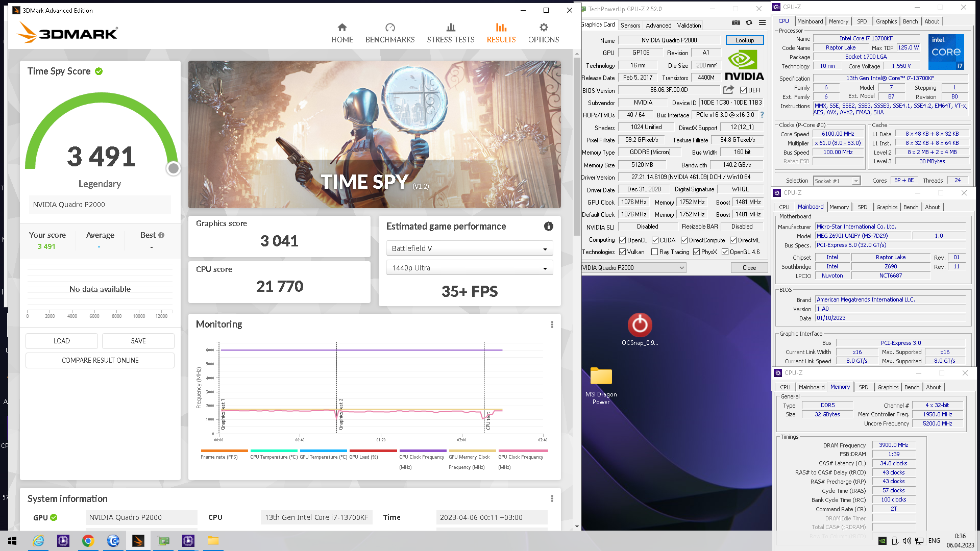Click GPU-Z refresh icon
The width and height of the screenshot is (980, 551).
pyautogui.click(x=749, y=22)
